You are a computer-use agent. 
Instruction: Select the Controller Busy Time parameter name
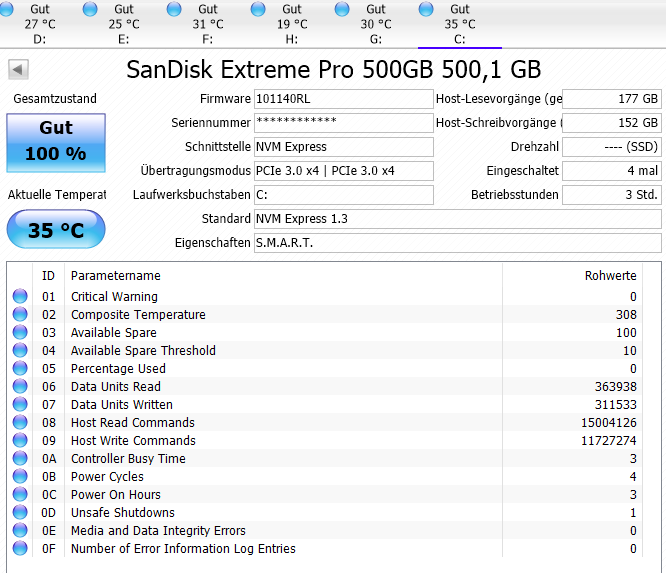[128, 459]
